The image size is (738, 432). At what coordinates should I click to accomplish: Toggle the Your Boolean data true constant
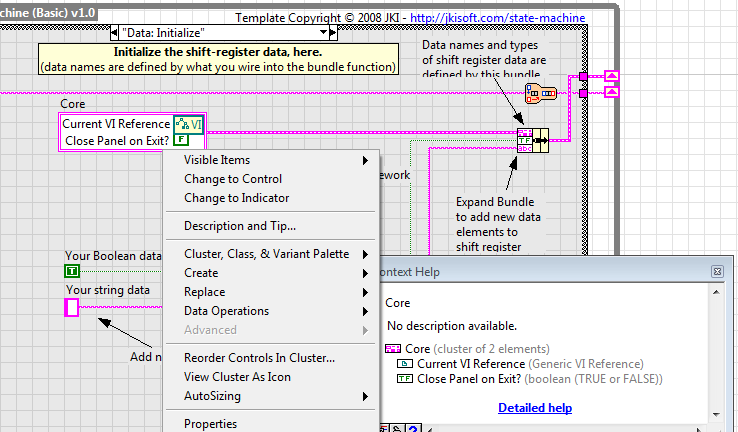[72, 271]
